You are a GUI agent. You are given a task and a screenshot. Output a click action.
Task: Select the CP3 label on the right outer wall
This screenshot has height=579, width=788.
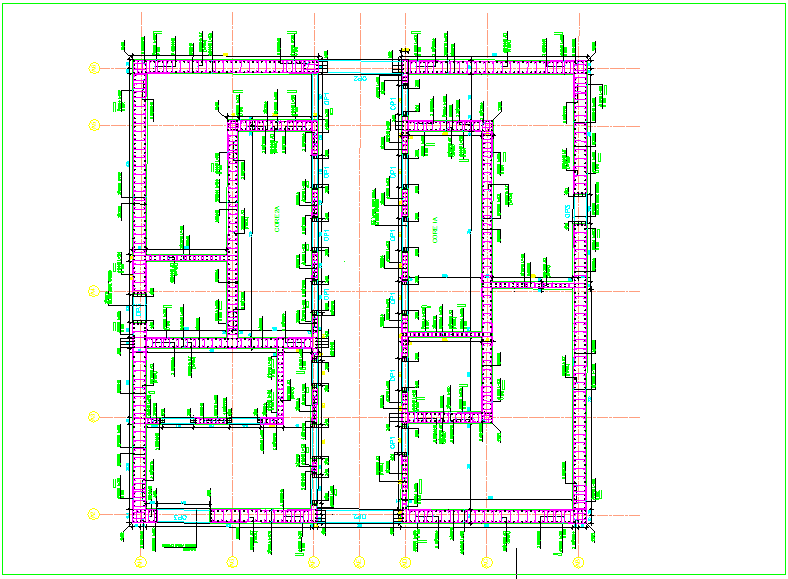click(x=567, y=210)
